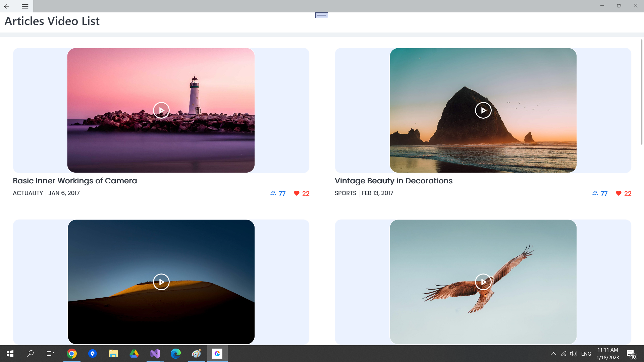644x362 pixels.
Task: Click the FEB 13, 2017 date
Action: [377, 193]
